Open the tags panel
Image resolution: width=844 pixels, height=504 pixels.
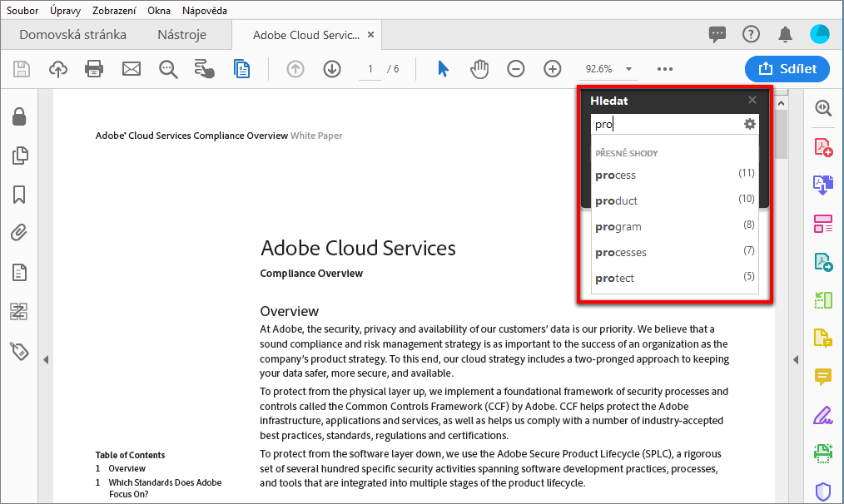(x=19, y=351)
